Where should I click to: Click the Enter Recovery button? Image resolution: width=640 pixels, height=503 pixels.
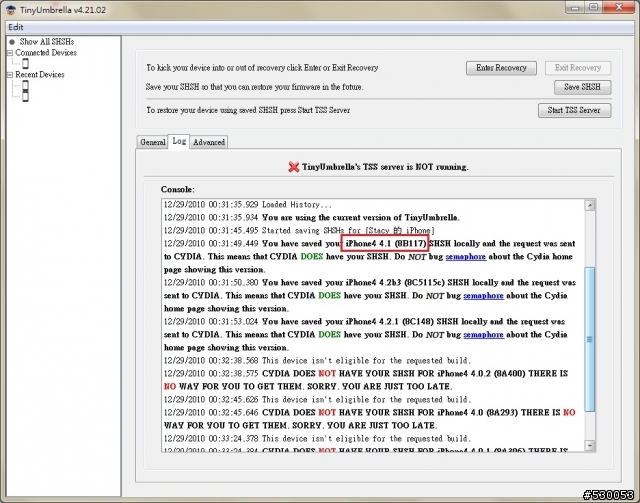pyautogui.click(x=501, y=68)
